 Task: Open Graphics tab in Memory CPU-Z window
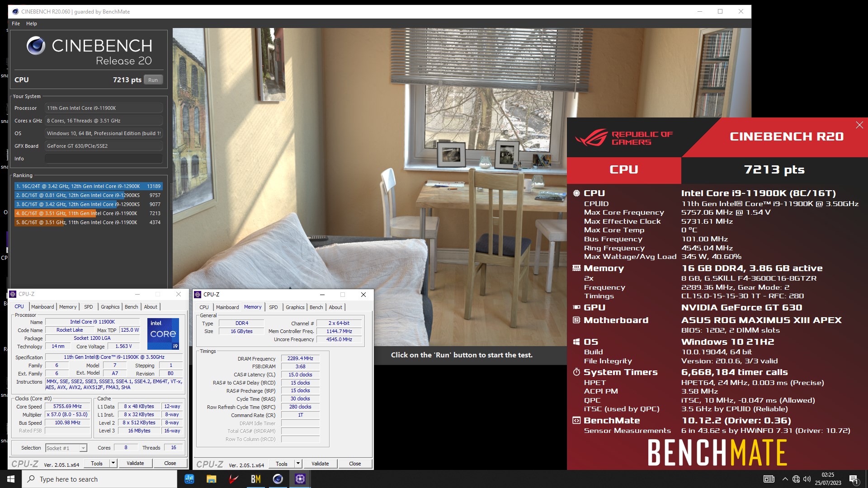pyautogui.click(x=295, y=307)
